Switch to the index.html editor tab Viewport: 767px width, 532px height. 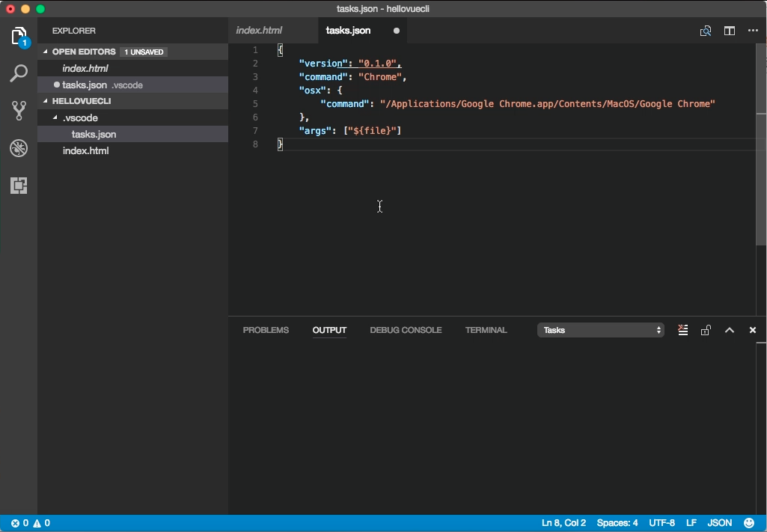coord(259,31)
